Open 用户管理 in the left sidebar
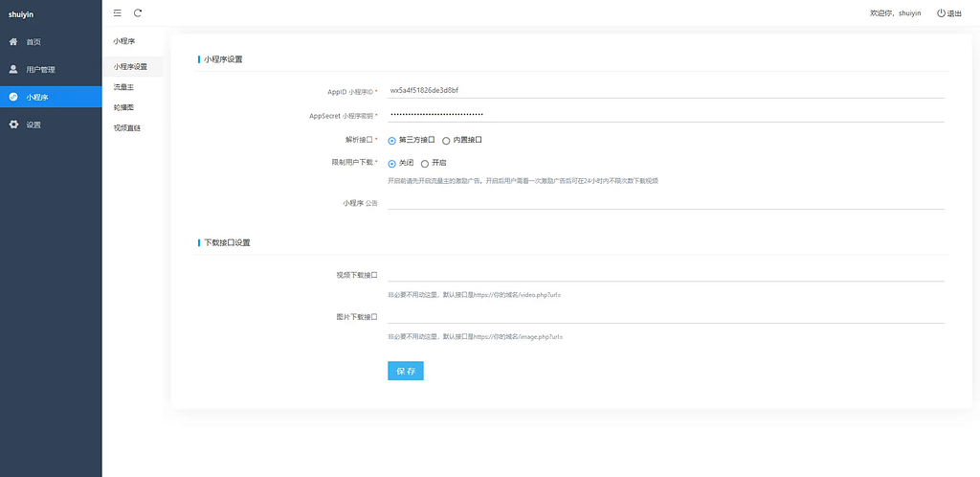980x477 pixels. [x=51, y=69]
